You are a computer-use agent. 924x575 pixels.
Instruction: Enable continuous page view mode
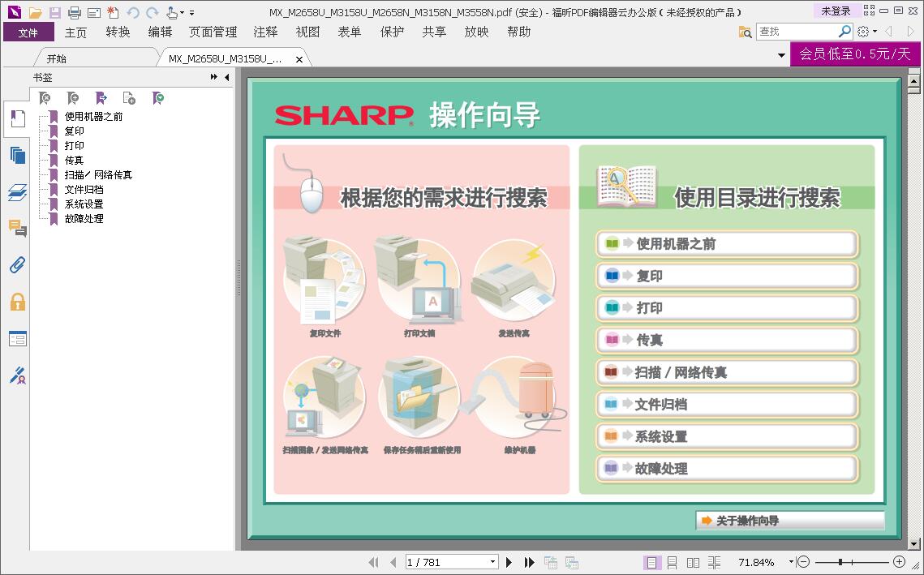[x=672, y=563]
